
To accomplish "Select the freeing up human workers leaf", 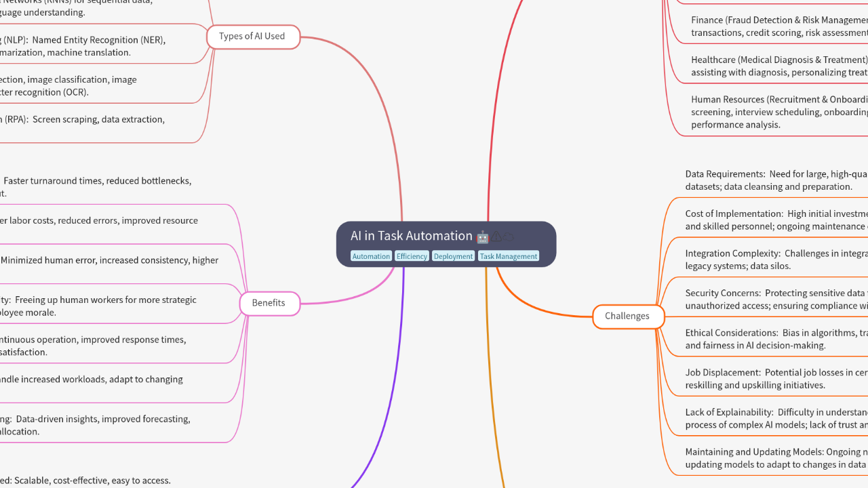I will click(x=98, y=306).
